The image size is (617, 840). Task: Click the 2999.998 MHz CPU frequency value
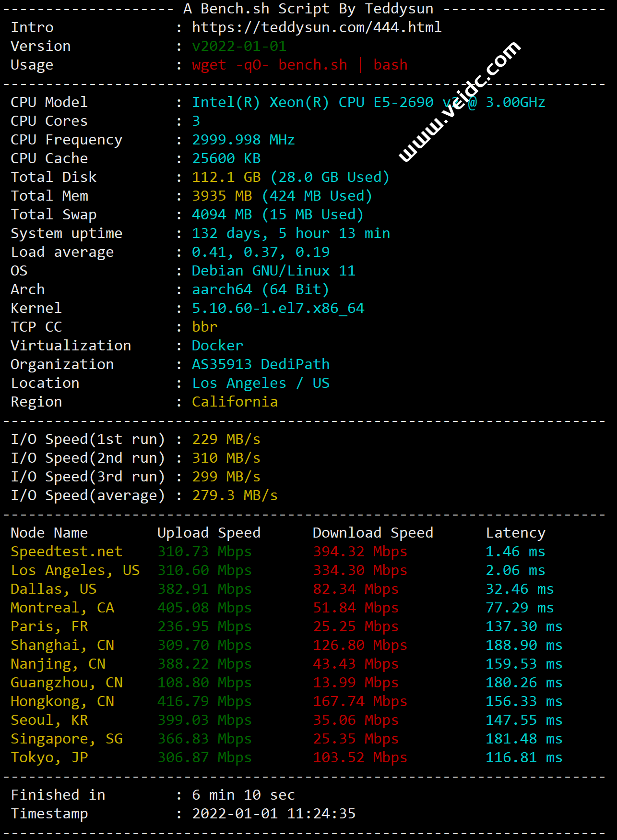[x=243, y=140]
